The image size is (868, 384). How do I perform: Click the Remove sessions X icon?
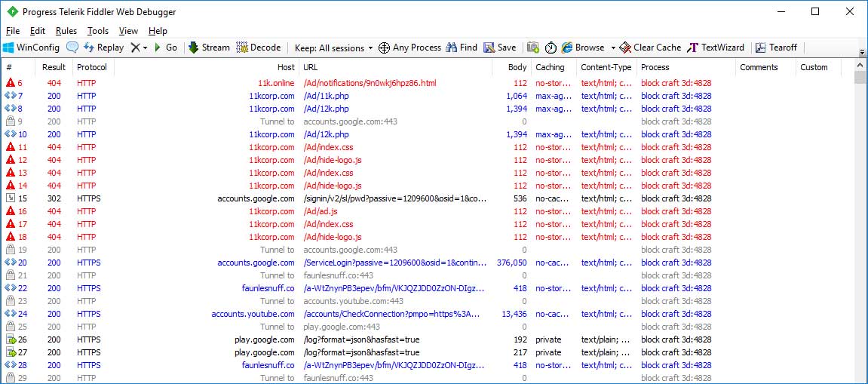(x=136, y=48)
